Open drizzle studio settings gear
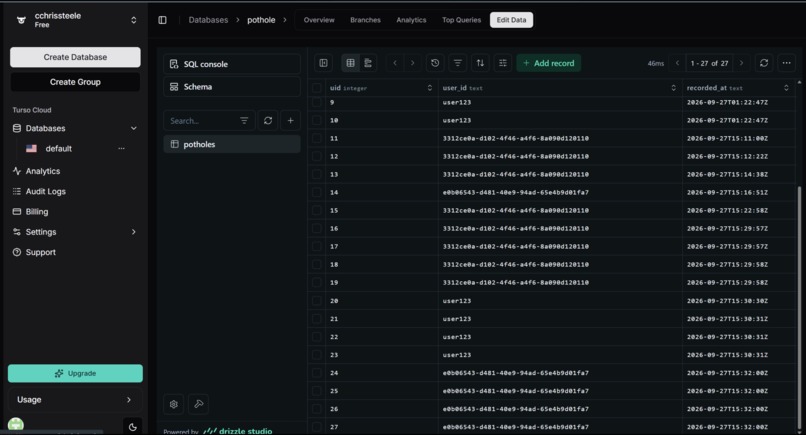 coord(174,404)
